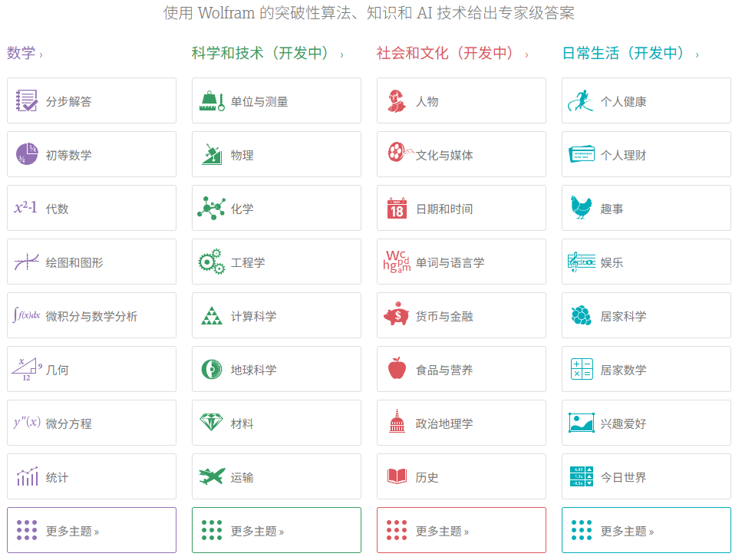Image resolution: width=742 pixels, height=560 pixels.
Task: Click the 运输 airplane icon
Action: [211, 476]
